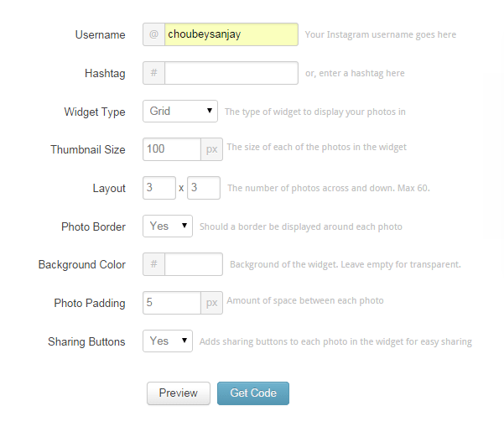Viewport: 504px width, 432px height.
Task: Click the @ symbol beside Username
Action: tap(153, 34)
